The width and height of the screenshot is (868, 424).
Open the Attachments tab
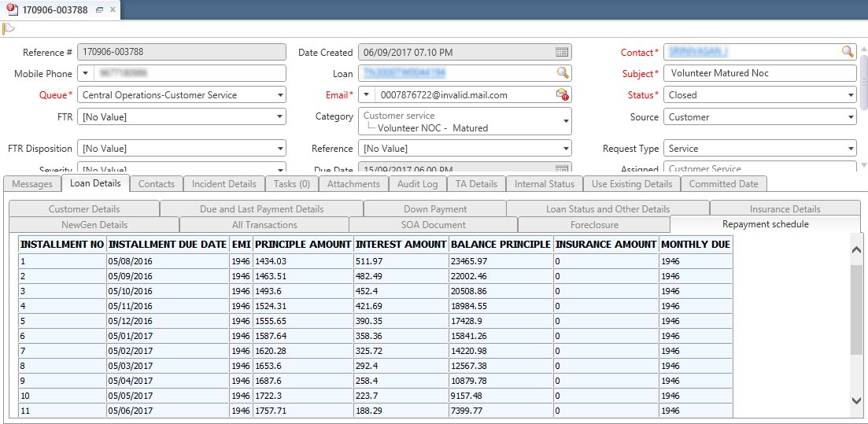[353, 184]
